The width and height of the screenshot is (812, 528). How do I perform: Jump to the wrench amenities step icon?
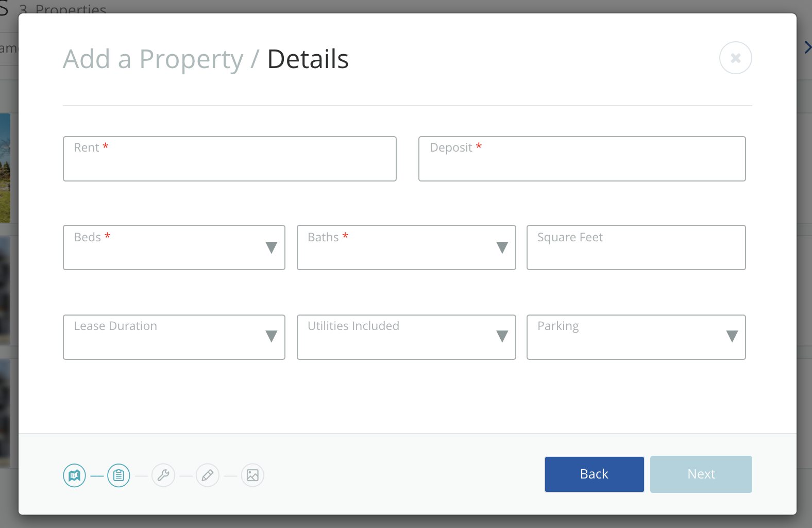163,475
